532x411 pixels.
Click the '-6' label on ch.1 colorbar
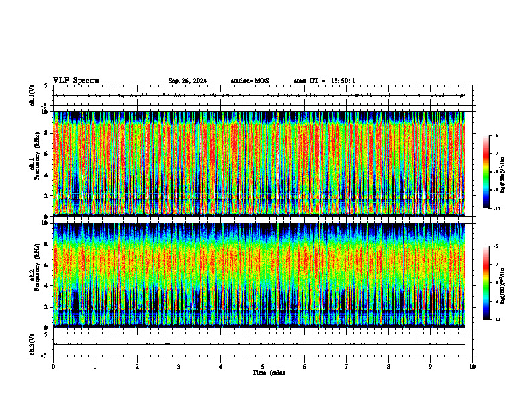pyautogui.click(x=496, y=135)
